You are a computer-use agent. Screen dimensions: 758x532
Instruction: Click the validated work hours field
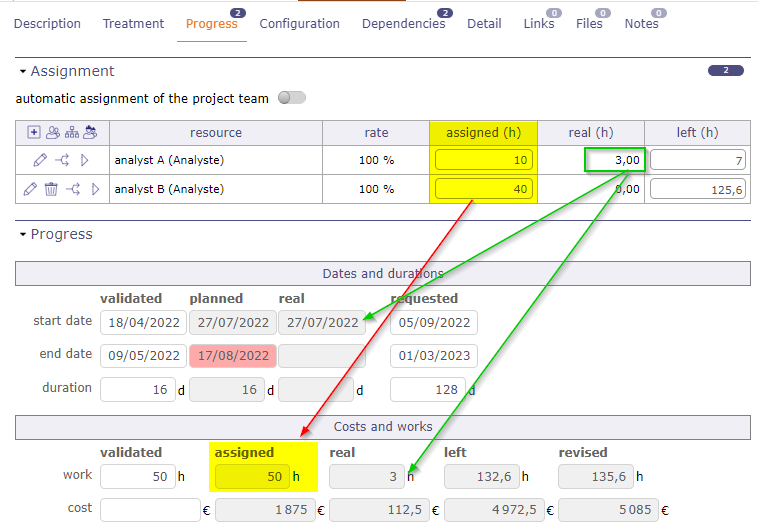(138, 477)
